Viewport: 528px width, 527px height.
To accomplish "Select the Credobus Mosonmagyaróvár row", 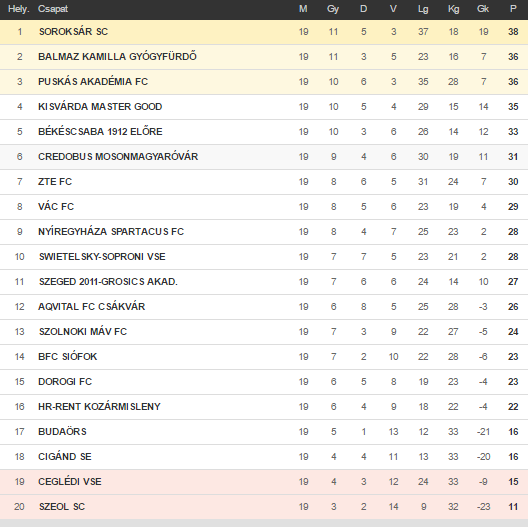I will click(264, 157).
